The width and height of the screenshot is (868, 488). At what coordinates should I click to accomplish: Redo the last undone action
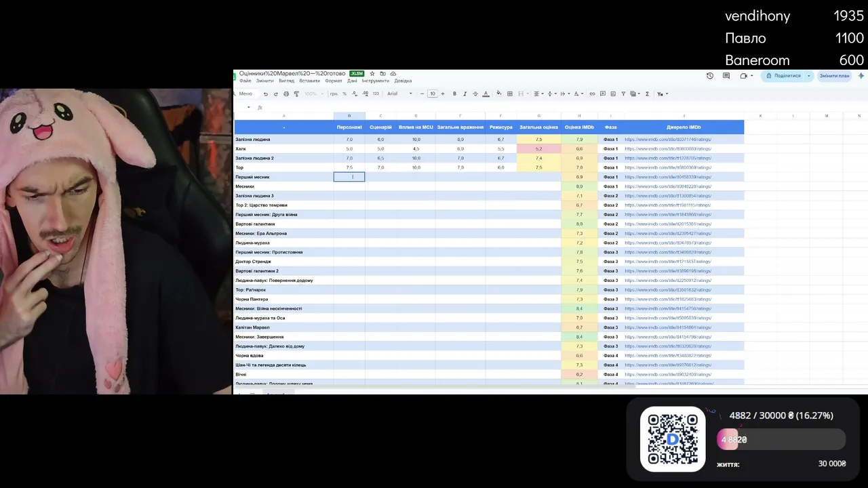(x=275, y=94)
